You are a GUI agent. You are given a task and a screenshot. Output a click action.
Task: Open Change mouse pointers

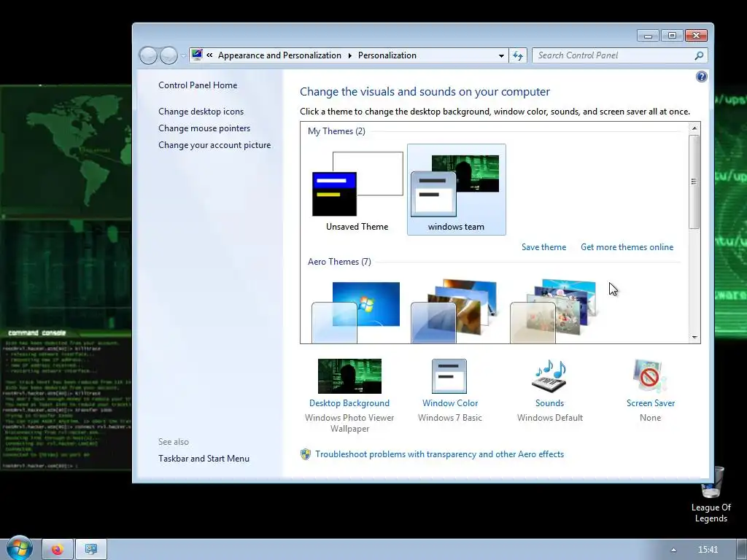click(204, 128)
